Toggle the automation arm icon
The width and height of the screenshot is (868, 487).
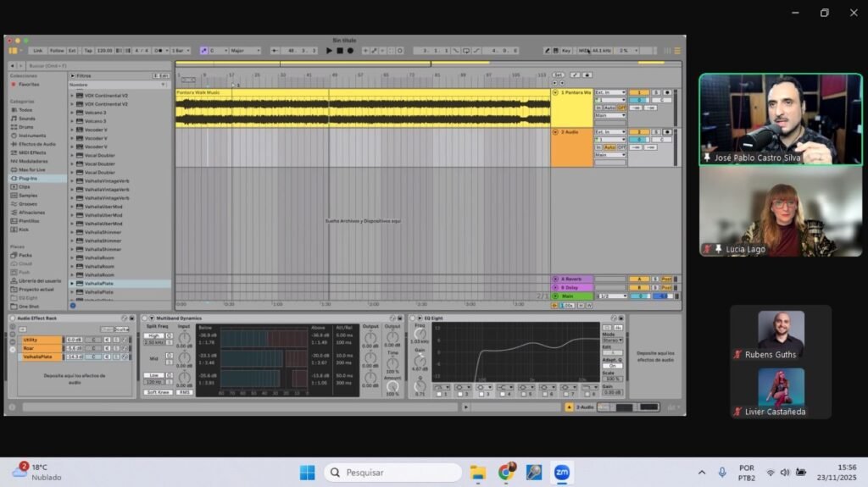coord(374,50)
